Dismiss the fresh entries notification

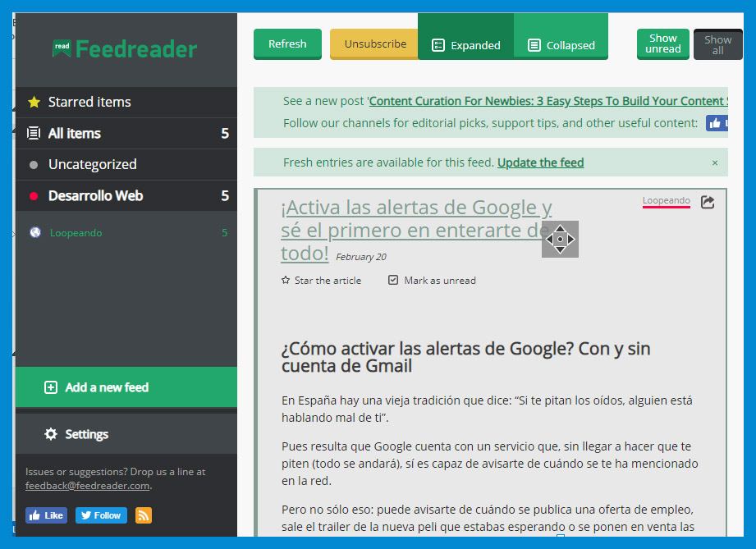click(x=715, y=163)
